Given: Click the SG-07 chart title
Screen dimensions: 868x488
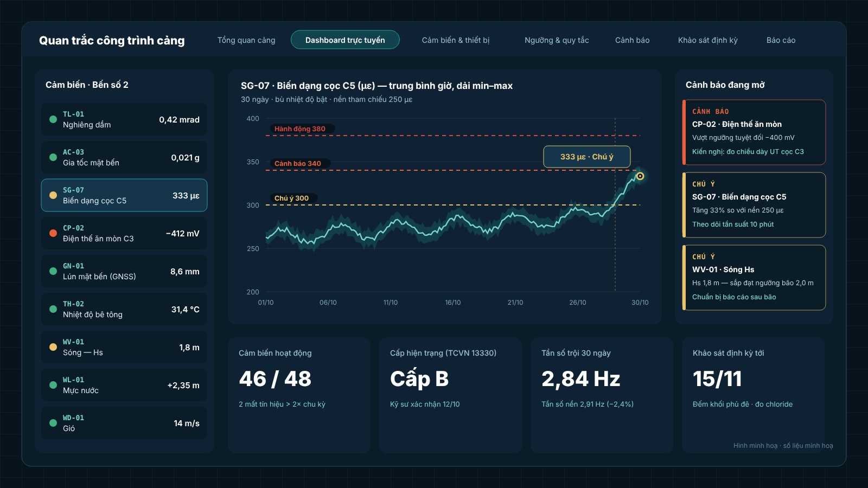Looking at the screenshot, I should (376, 86).
